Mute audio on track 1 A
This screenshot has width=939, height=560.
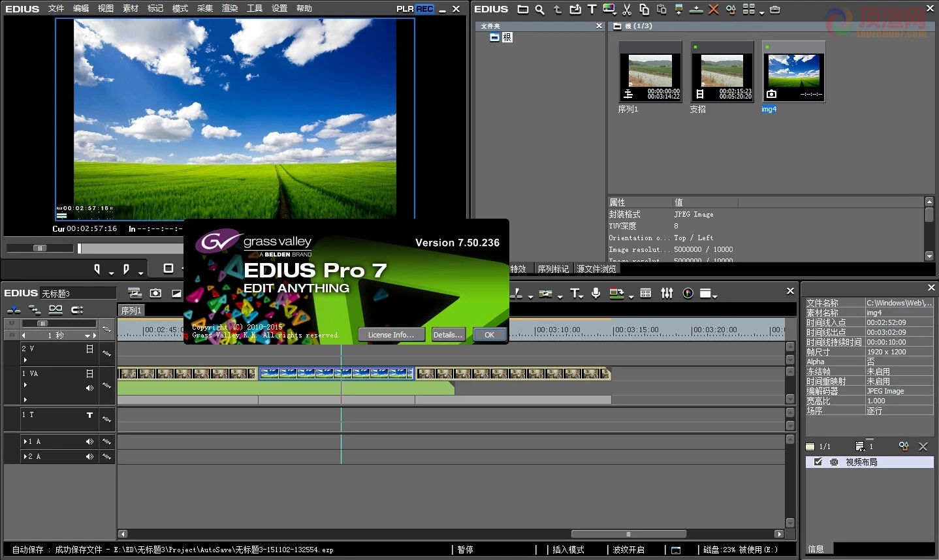tap(89, 442)
